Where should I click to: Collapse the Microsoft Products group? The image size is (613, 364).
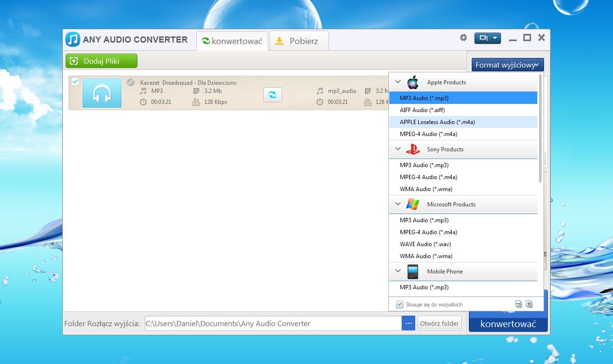(x=397, y=204)
